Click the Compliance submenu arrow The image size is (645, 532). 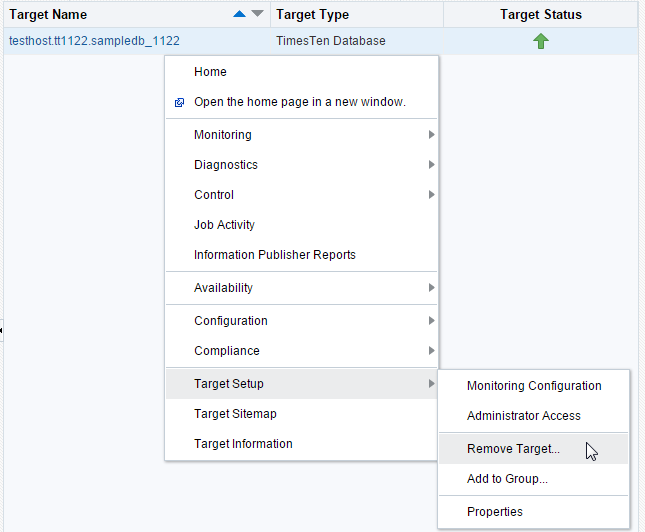point(431,351)
